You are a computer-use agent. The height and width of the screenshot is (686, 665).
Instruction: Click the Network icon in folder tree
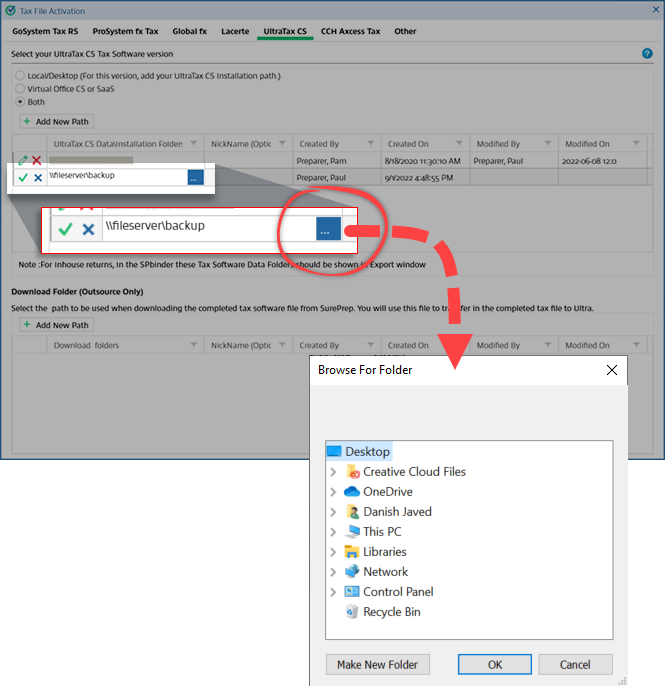point(352,571)
